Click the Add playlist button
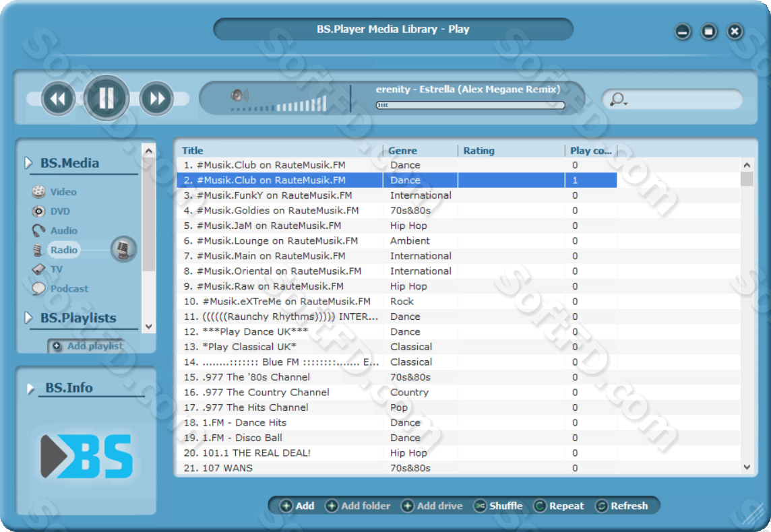Image resolution: width=771 pixels, height=532 pixels. [86, 346]
